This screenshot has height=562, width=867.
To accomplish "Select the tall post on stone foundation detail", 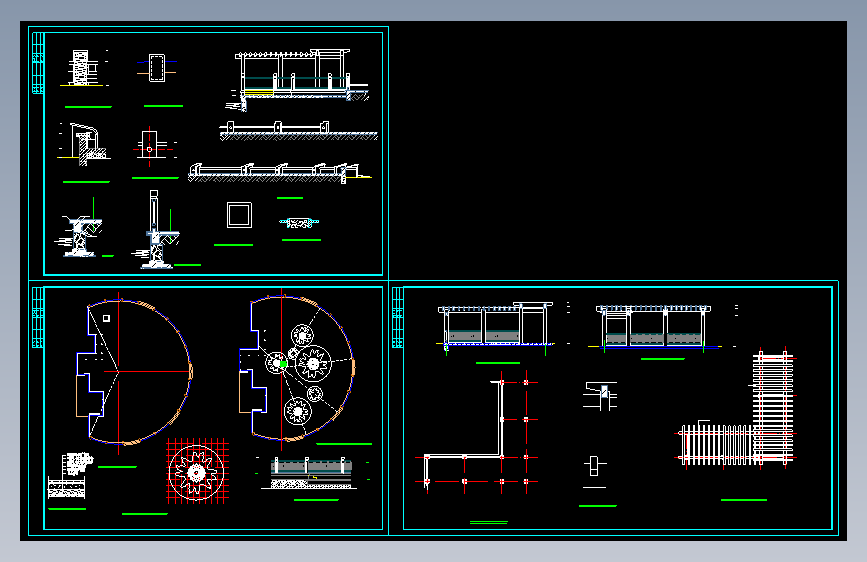I will click(156, 230).
